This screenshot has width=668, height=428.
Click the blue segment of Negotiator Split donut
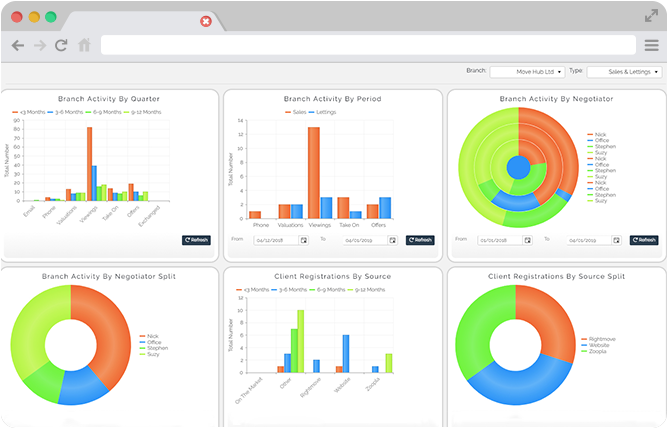[x=81, y=385]
